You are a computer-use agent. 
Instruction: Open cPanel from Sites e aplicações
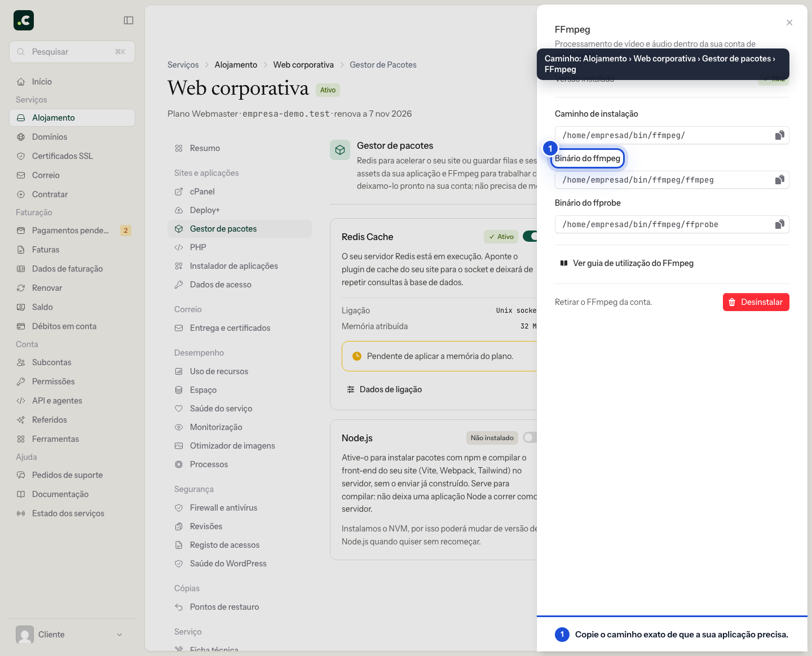pos(240,192)
